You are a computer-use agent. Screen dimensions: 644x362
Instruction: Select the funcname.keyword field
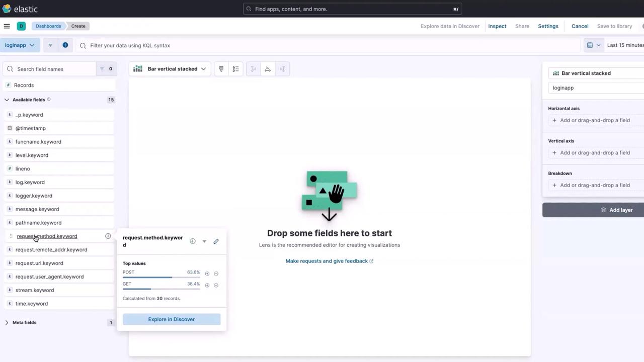point(59,142)
